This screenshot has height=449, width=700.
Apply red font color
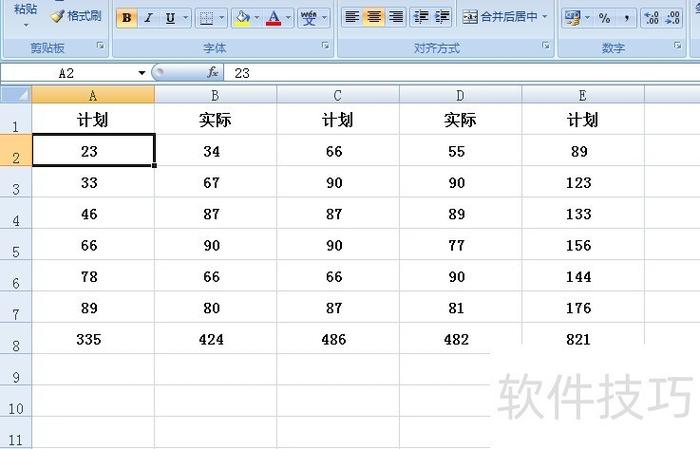pyautogui.click(x=274, y=18)
